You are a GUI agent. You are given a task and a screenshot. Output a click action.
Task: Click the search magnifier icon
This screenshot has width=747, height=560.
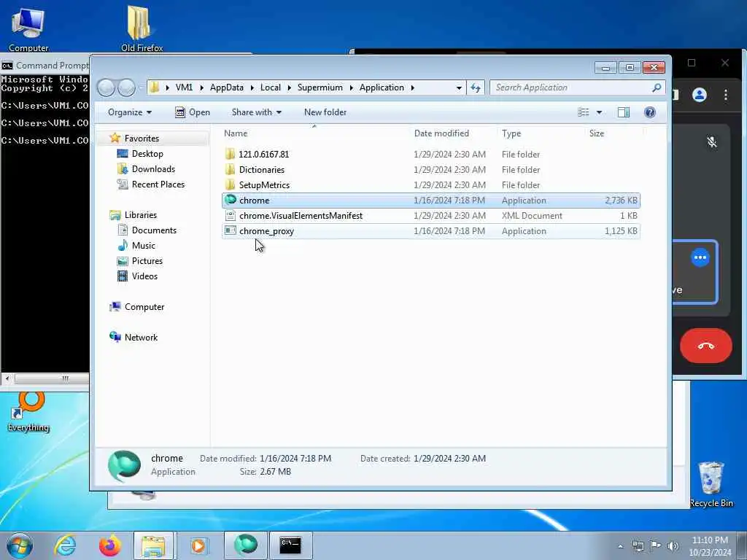tap(657, 87)
